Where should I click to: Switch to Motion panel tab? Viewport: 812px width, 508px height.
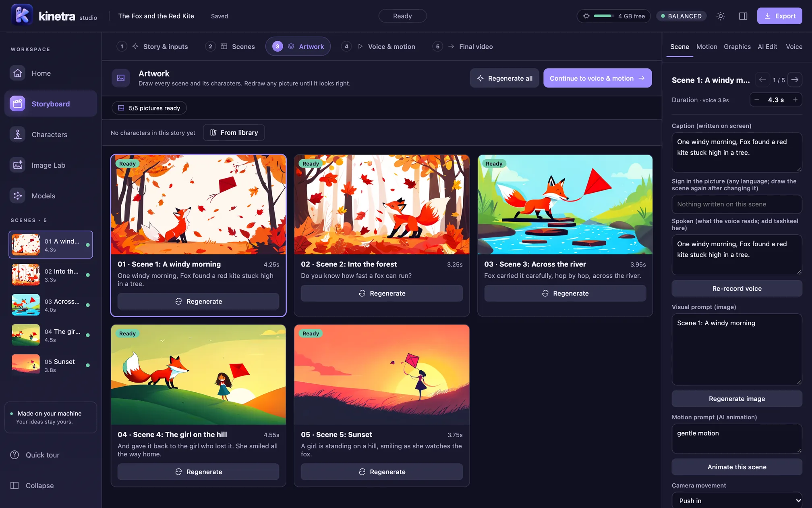tap(706, 47)
